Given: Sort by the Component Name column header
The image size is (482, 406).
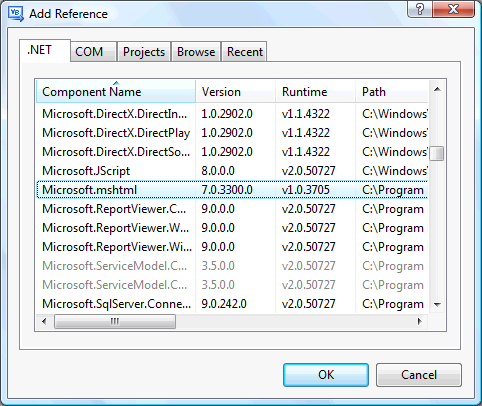Looking at the screenshot, I should coord(116,91).
